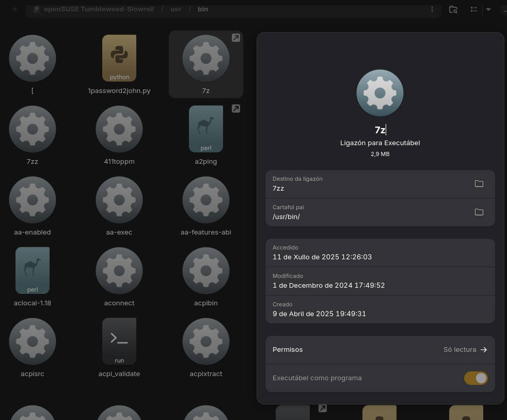Click the '2,9 MB' size text
Viewport: 507px width, 420px height.
coord(380,154)
